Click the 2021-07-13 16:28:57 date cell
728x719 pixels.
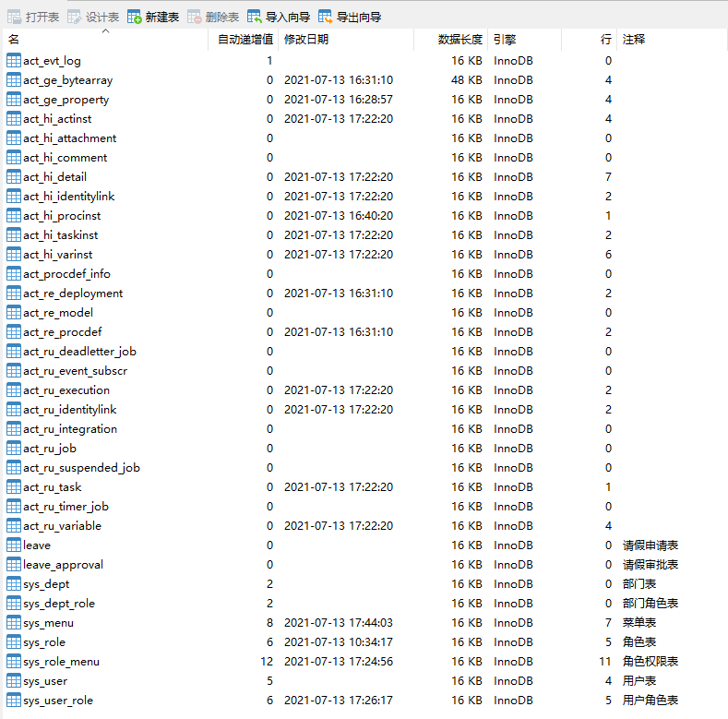point(339,100)
